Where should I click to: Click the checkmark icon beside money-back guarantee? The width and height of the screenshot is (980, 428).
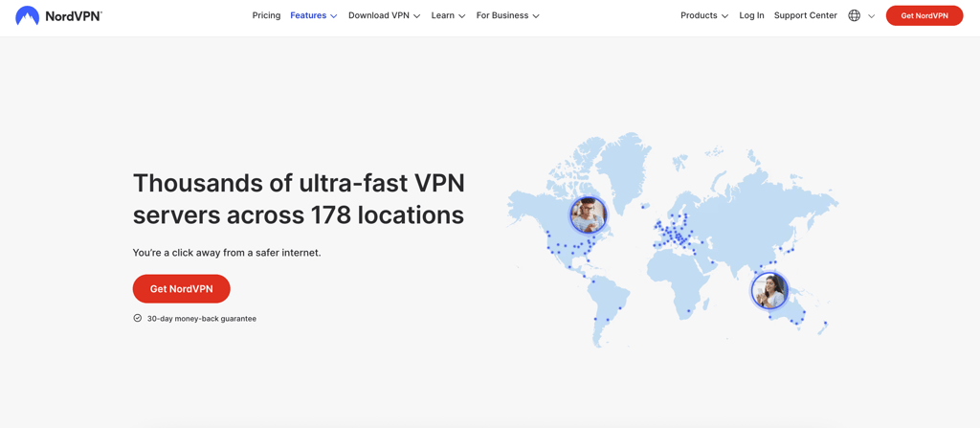[x=138, y=318]
